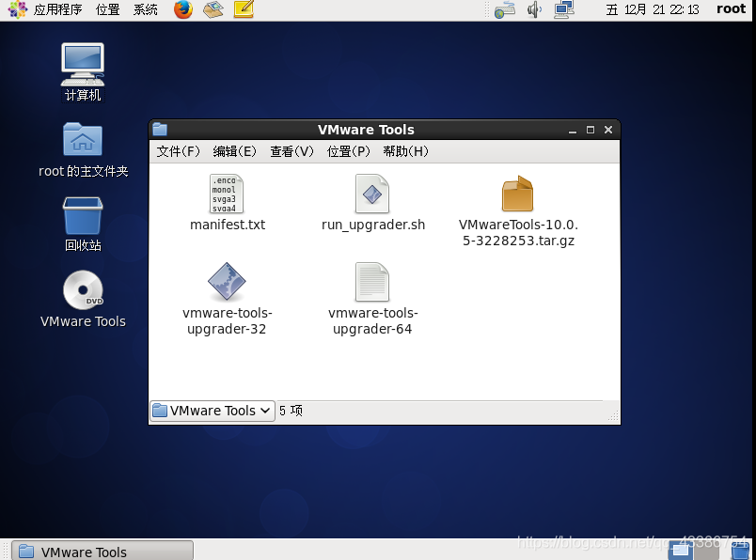Viewport: 756px width, 560px height.
Task: Open the network connection tray icon
Action: pos(563,9)
